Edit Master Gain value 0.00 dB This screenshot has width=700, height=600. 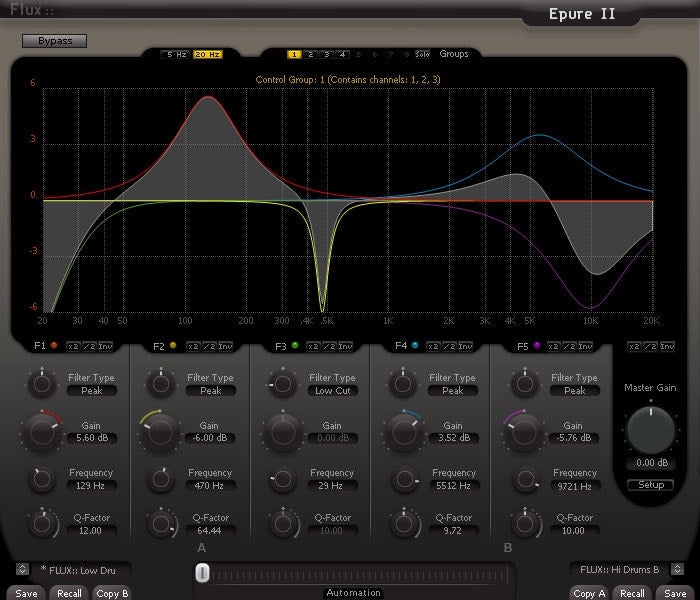[651, 462]
